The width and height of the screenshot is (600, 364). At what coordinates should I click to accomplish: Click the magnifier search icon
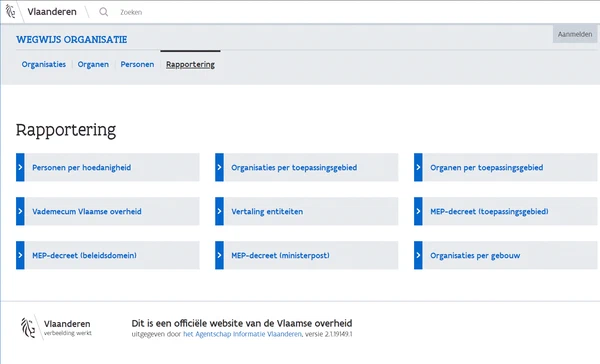pyautogui.click(x=103, y=12)
